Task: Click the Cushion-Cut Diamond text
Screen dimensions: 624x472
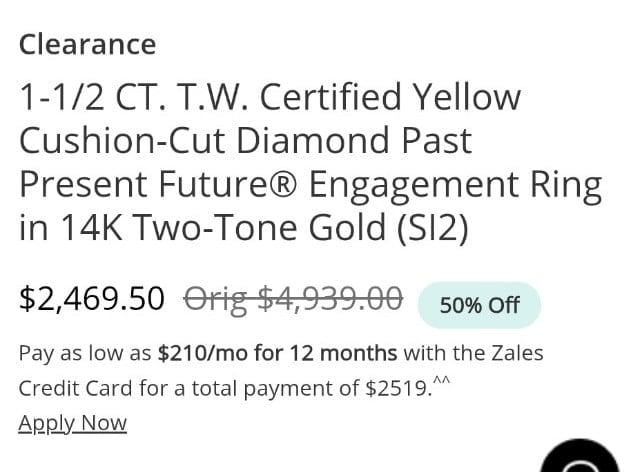Action: [x=204, y=140]
